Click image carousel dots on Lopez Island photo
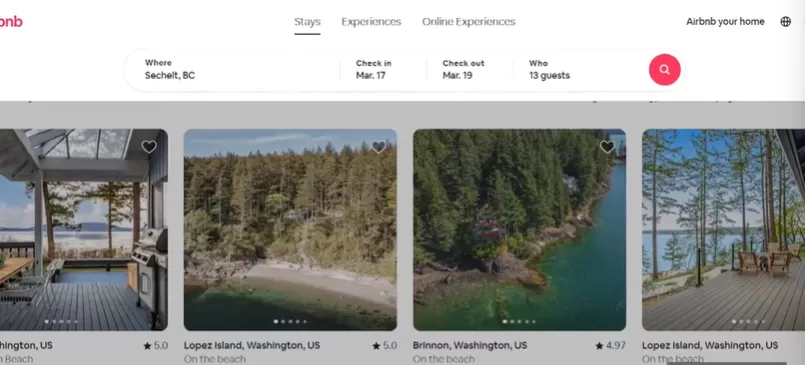805x365 pixels. point(290,321)
